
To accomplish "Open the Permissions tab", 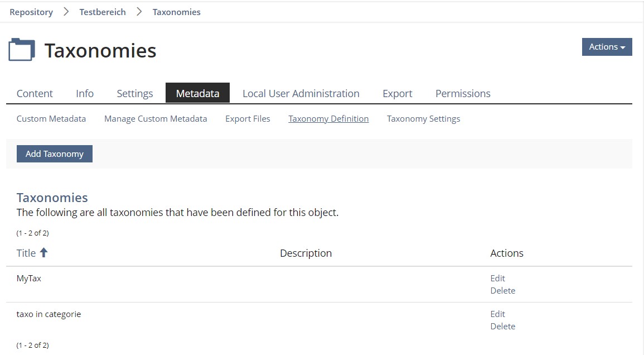I will [463, 93].
